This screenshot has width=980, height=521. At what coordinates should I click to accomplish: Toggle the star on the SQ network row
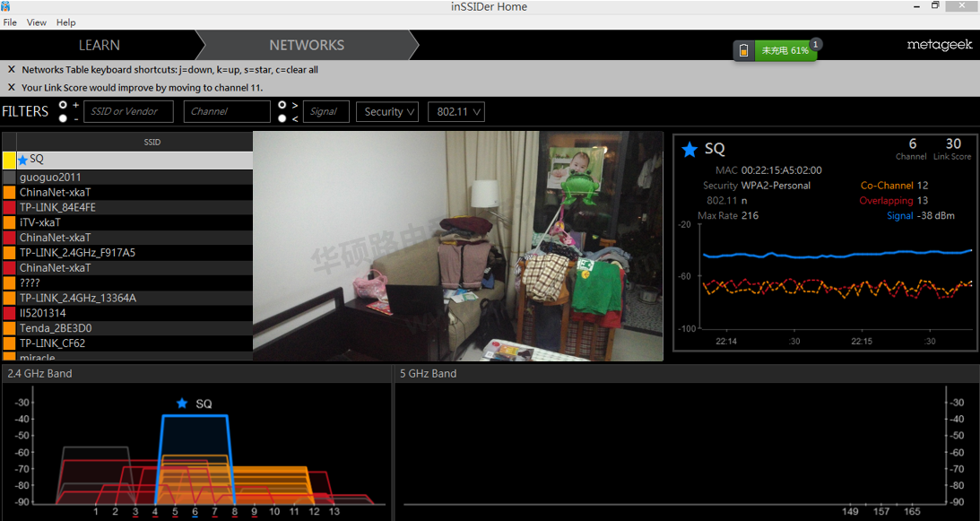[x=23, y=161]
